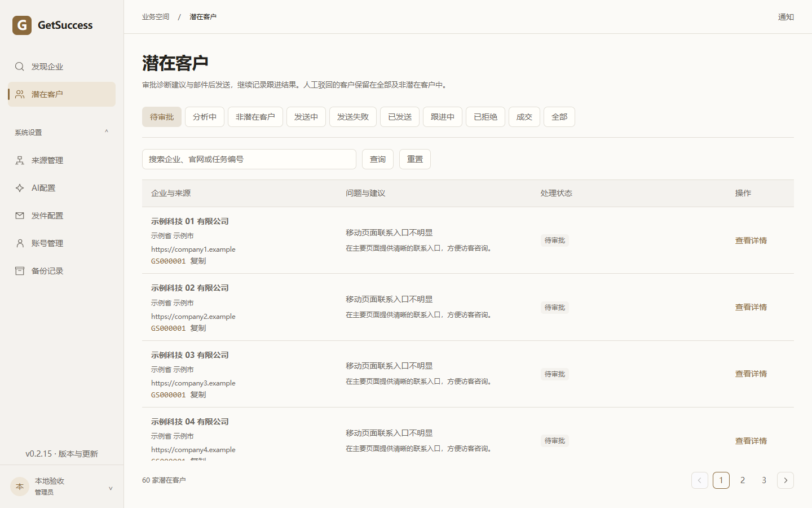
Task: Click the AI配置 sparkle icon
Action: click(20, 188)
